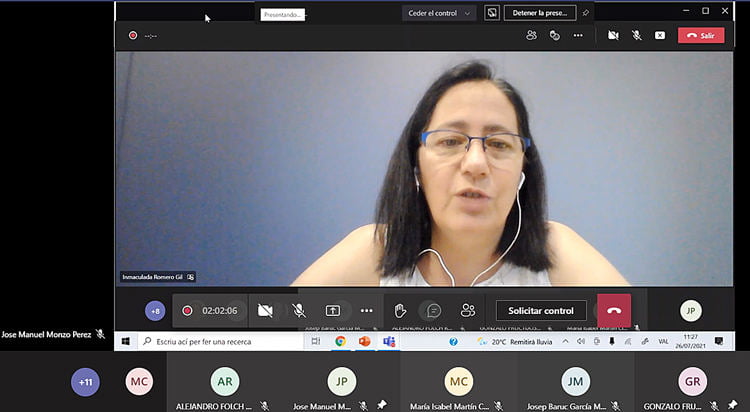Open the participants panel in top bar
The image size is (750, 412).
(x=531, y=35)
